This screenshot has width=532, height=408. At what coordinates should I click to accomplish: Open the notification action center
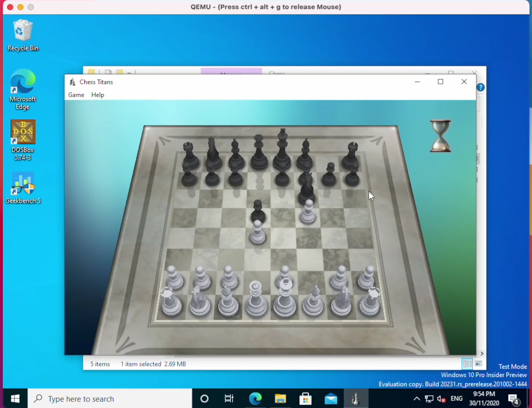click(x=513, y=399)
